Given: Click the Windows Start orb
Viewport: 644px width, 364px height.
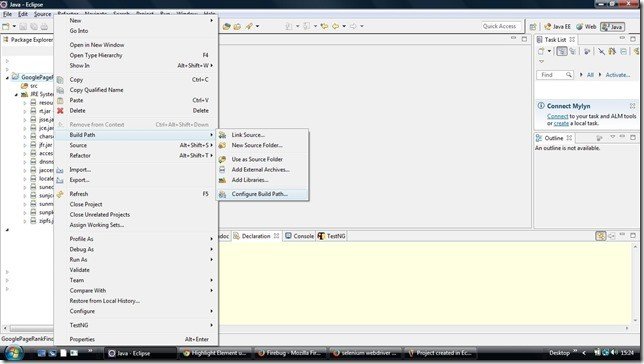Looking at the screenshot, I should click(13, 353).
